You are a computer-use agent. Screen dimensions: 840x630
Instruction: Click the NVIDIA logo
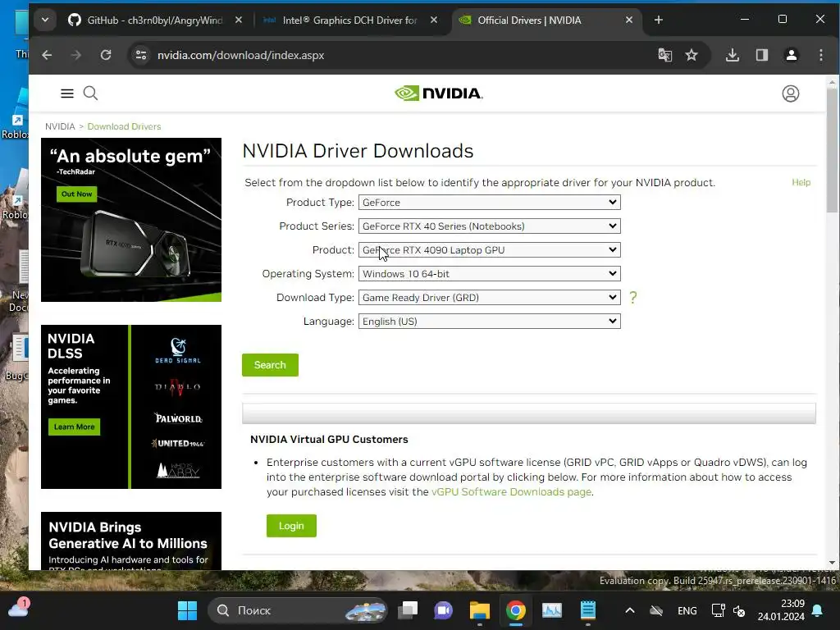coord(439,94)
